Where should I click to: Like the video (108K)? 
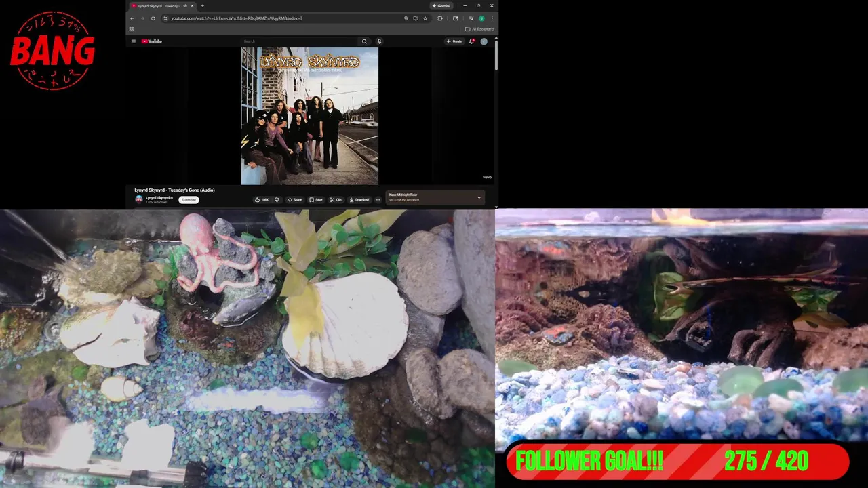[x=262, y=200]
